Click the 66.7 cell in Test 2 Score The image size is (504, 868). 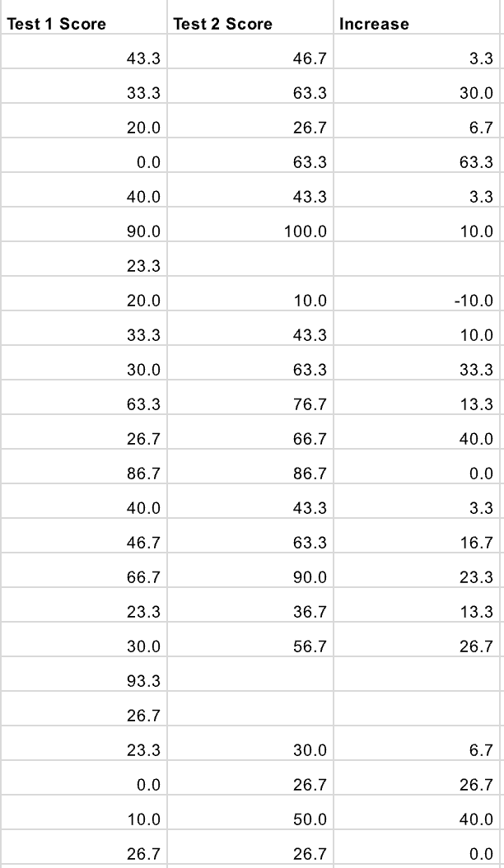310,439
